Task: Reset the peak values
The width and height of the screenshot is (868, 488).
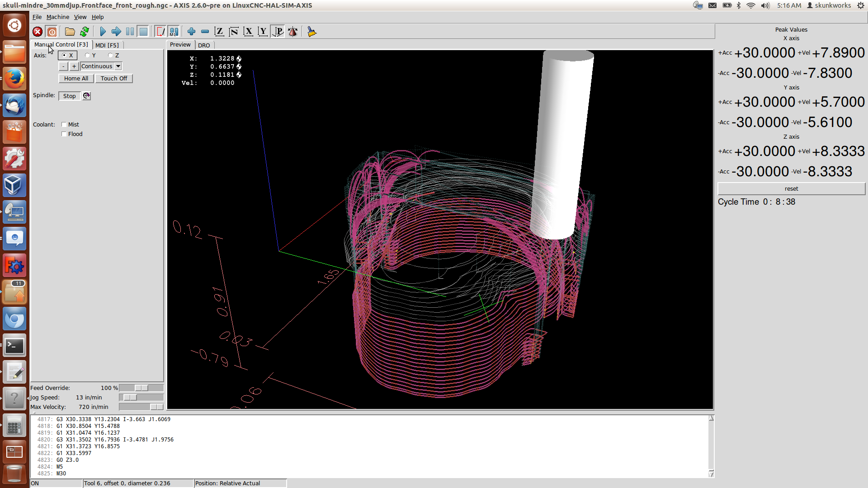Action: coord(791,188)
